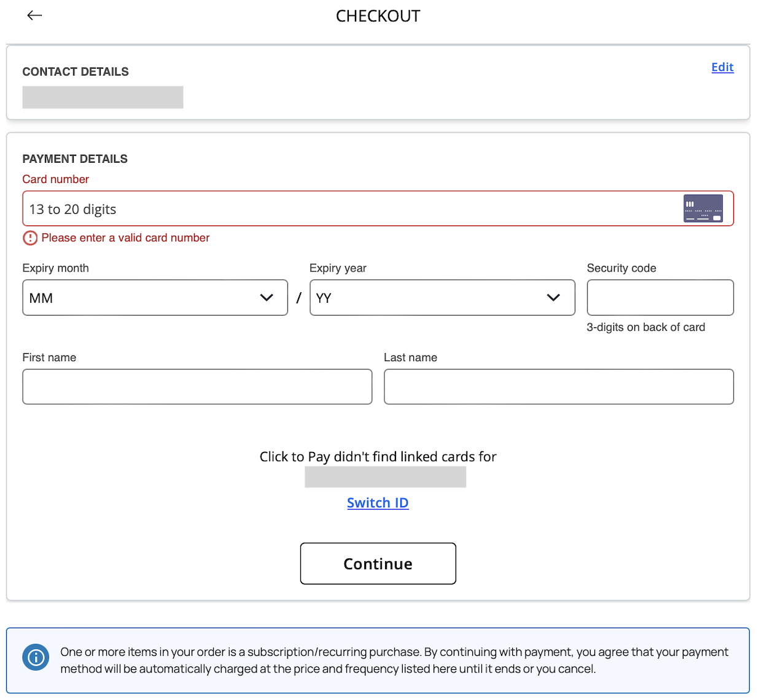Click the First name text box
The height and width of the screenshot is (700, 759).
click(197, 387)
